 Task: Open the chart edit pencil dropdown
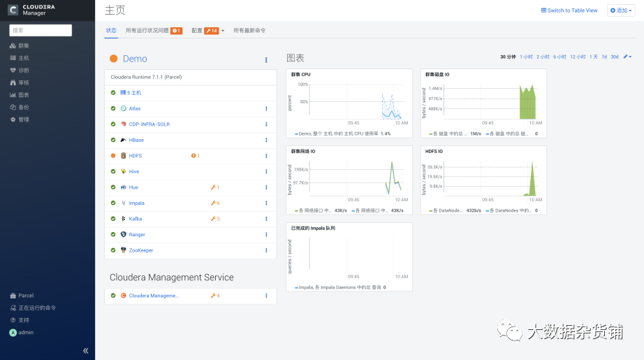[x=627, y=57]
